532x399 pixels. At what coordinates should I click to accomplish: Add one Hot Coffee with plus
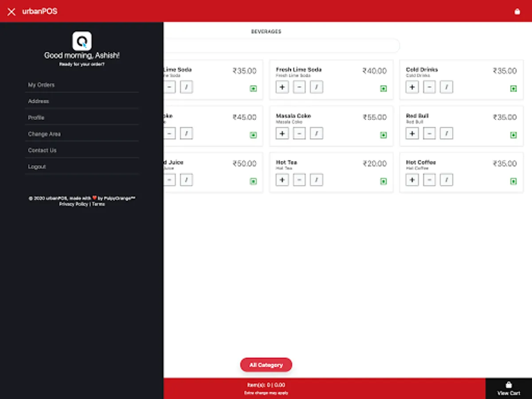point(412,180)
